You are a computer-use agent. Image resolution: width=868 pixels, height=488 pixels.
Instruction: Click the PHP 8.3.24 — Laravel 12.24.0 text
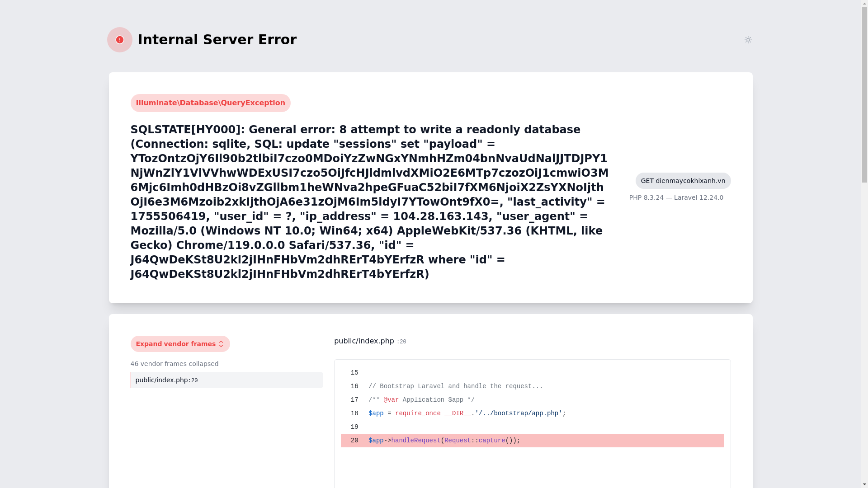pos(676,197)
